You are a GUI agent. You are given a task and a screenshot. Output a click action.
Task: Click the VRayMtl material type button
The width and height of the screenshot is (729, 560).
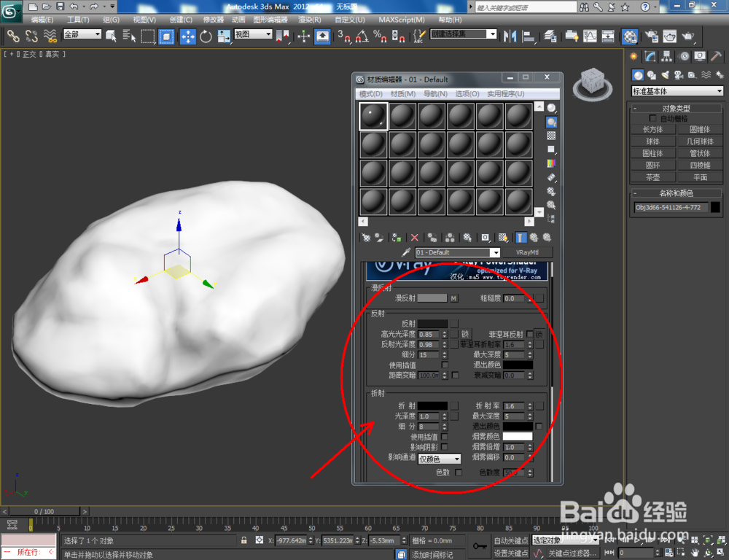point(527,252)
